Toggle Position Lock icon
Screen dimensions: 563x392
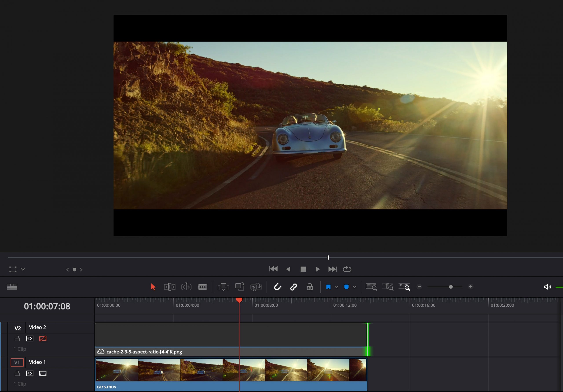pyautogui.click(x=310, y=287)
